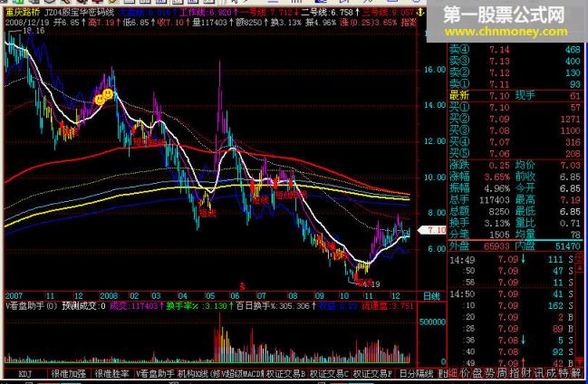Viewport: 588px width, 384px height.
Task: Click the 14:49 trade tick row
Action: [x=512, y=259]
